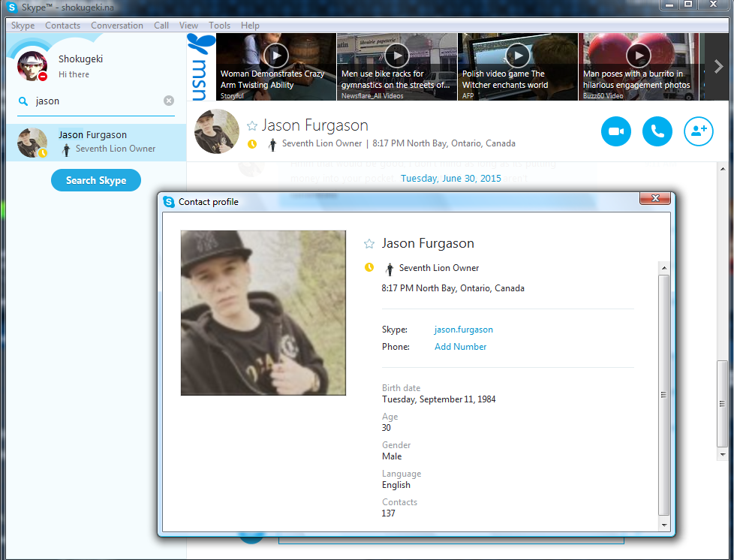
Task: Play Polish video game Witcher video
Action: (x=518, y=56)
